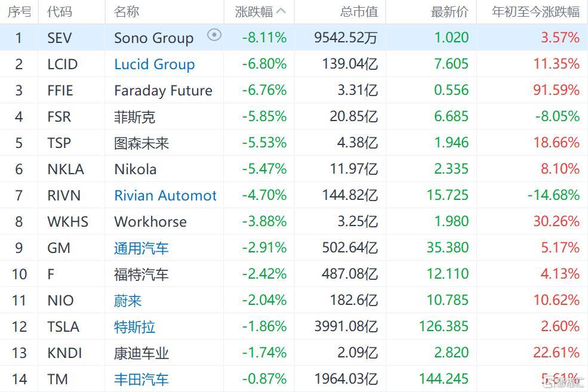Click the 代码 column header
Screen dimensions: 588x392
pos(60,11)
